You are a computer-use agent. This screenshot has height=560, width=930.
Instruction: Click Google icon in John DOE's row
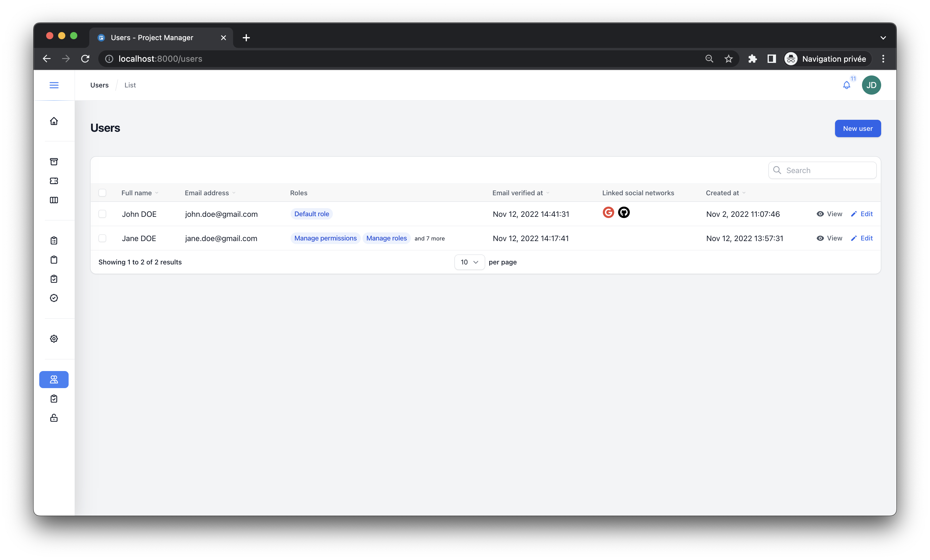point(608,212)
